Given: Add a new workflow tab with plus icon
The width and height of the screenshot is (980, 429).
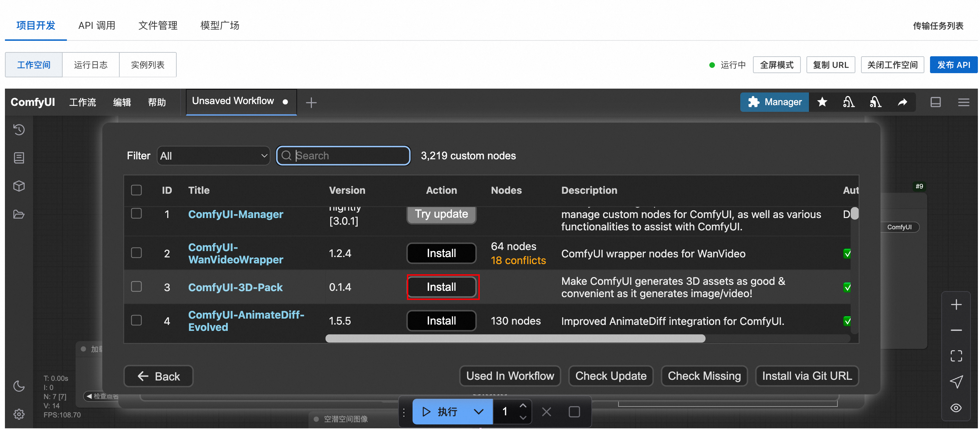Looking at the screenshot, I should pos(311,103).
